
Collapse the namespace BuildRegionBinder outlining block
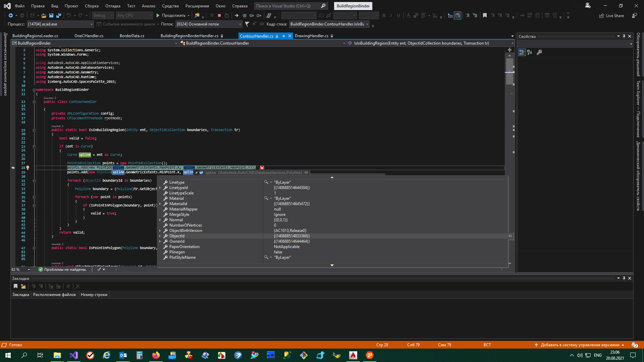(34, 90)
